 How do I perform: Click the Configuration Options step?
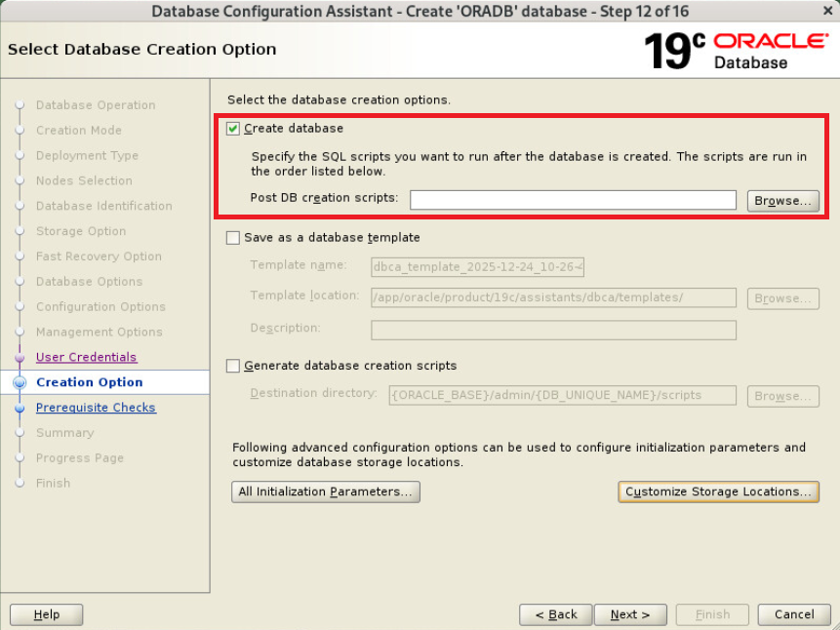[x=100, y=306]
